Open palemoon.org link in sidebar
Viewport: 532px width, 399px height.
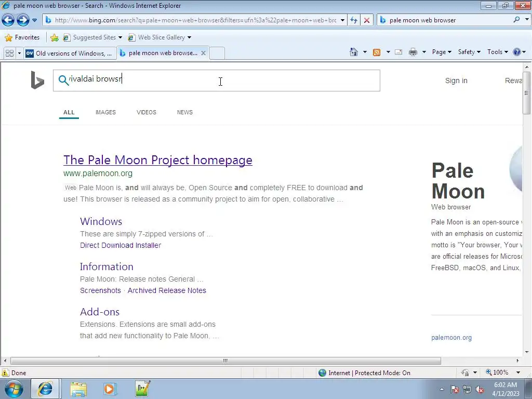coord(451,338)
